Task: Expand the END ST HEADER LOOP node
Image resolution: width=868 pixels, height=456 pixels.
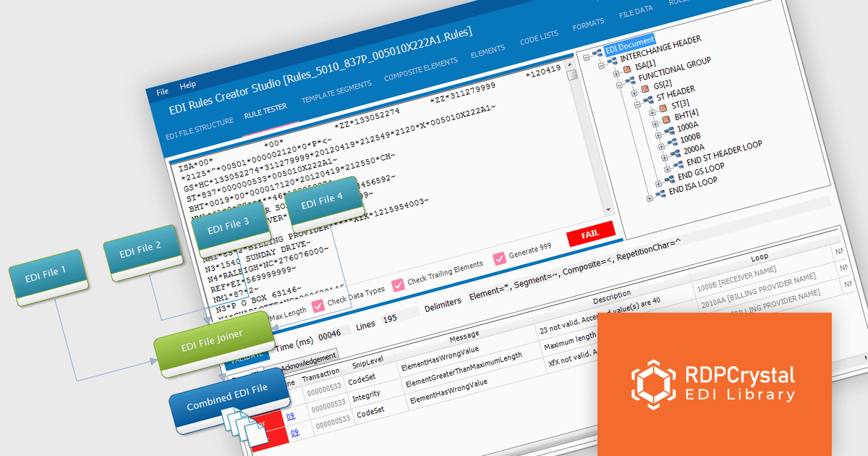Action: (666, 169)
